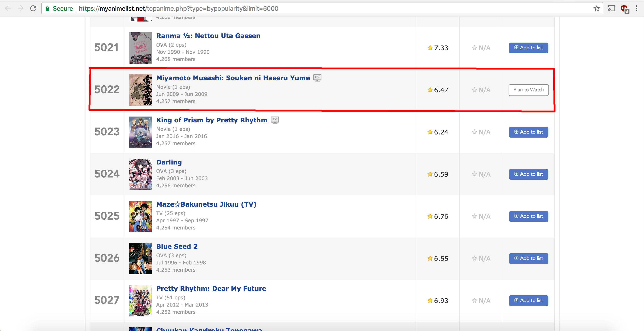Open Maze☆Bakunetsu Jikuu (TV) link
The height and width of the screenshot is (331, 644).
[x=206, y=204]
